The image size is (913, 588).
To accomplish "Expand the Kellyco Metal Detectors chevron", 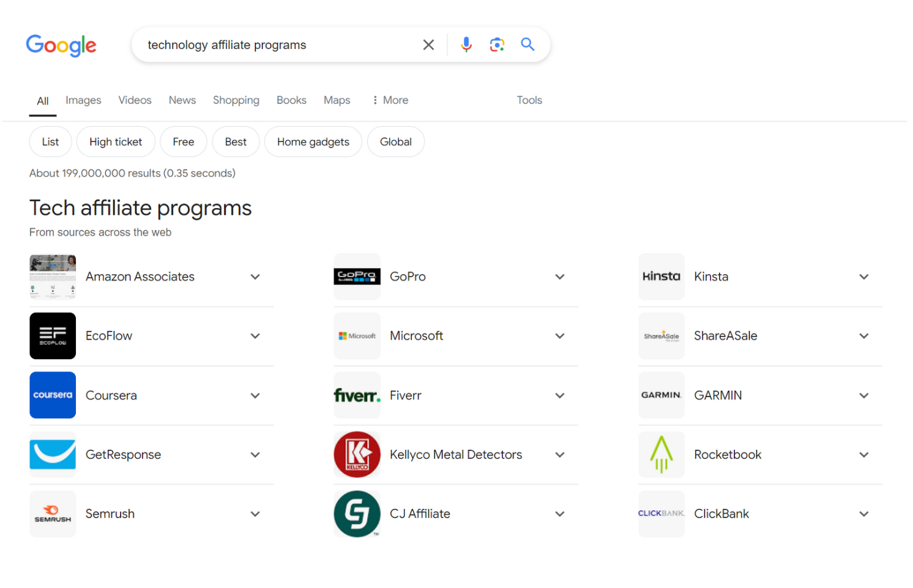I will 559,455.
